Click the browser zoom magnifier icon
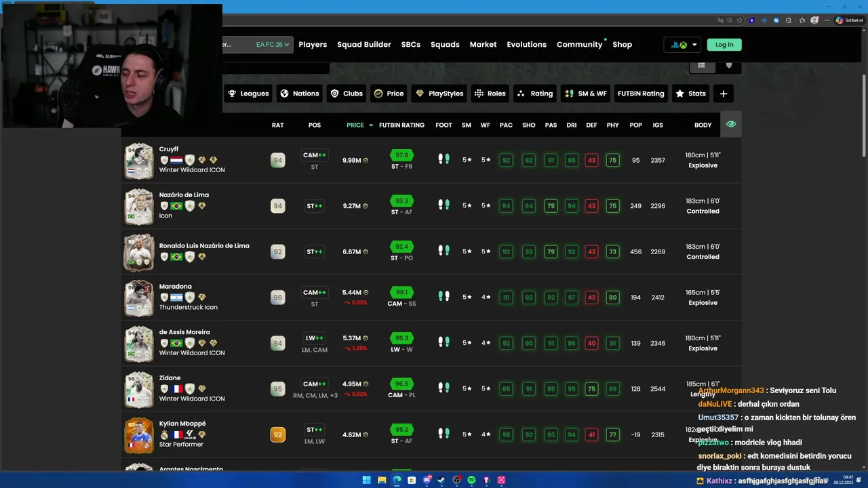The image size is (868, 488). coord(730,20)
